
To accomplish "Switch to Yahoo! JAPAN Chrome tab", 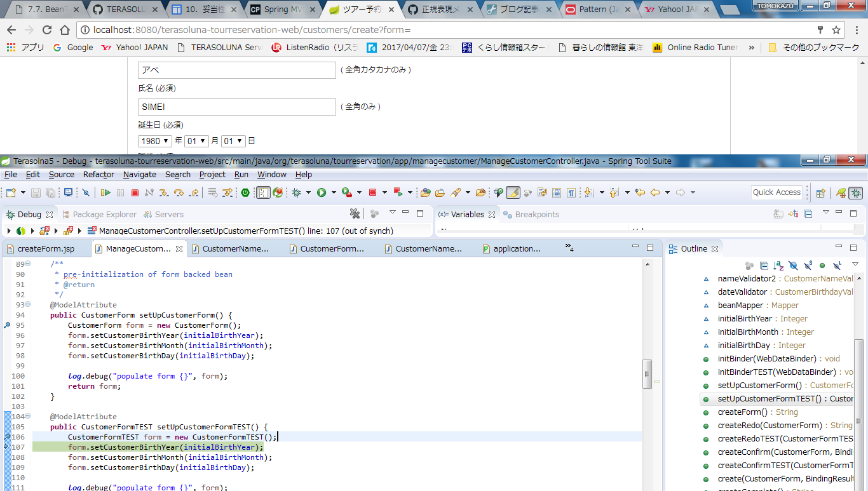I will pos(678,10).
